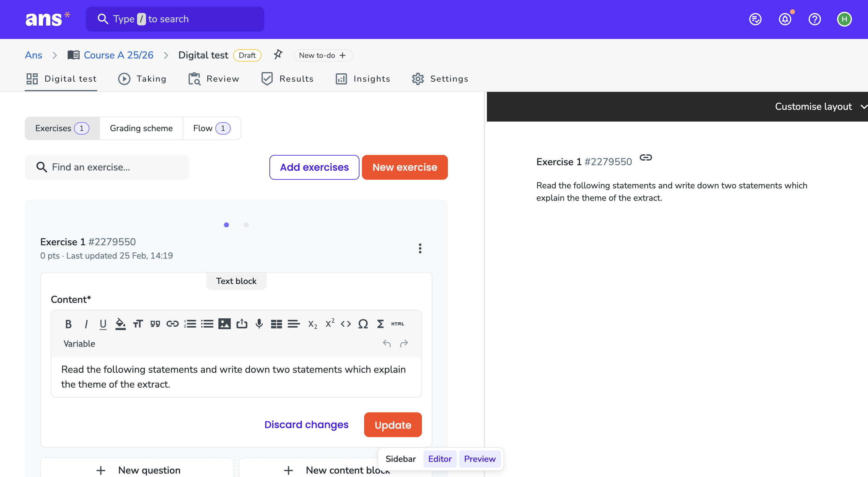This screenshot has width=868, height=477.
Task: Apply subscript formatting
Action: point(312,324)
